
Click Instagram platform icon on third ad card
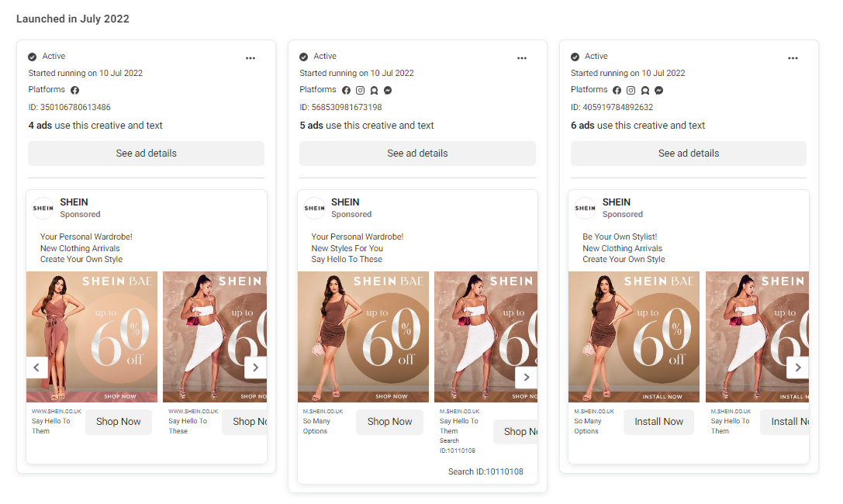tap(631, 90)
